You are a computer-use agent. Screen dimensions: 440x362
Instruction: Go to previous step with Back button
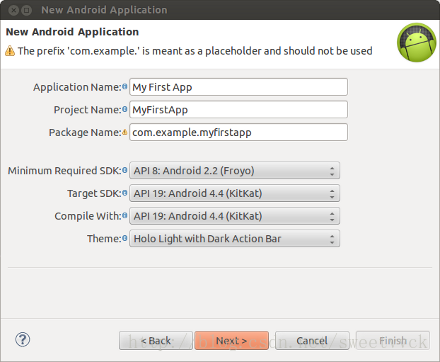(156, 340)
